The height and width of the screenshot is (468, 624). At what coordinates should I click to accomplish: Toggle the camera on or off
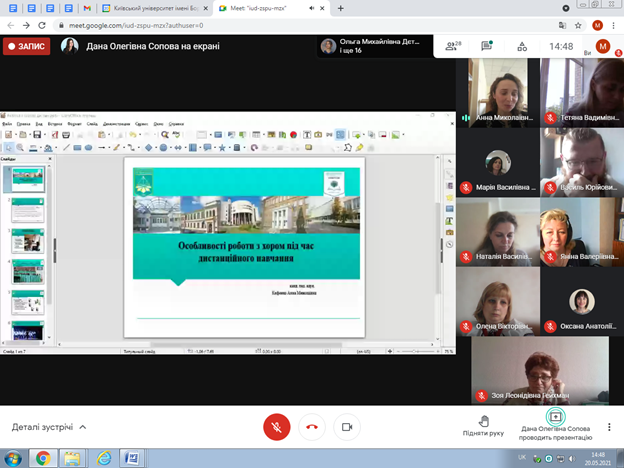pyautogui.click(x=346, y=426)
